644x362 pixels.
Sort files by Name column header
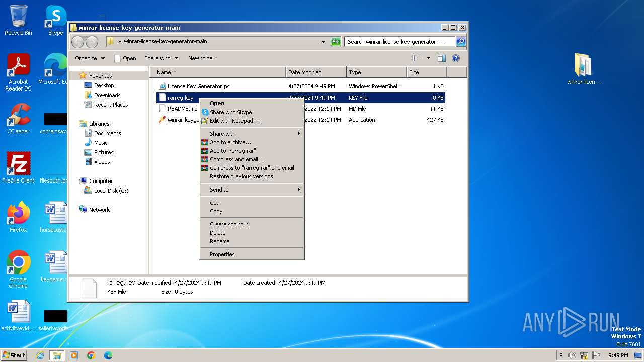point(218,72)
